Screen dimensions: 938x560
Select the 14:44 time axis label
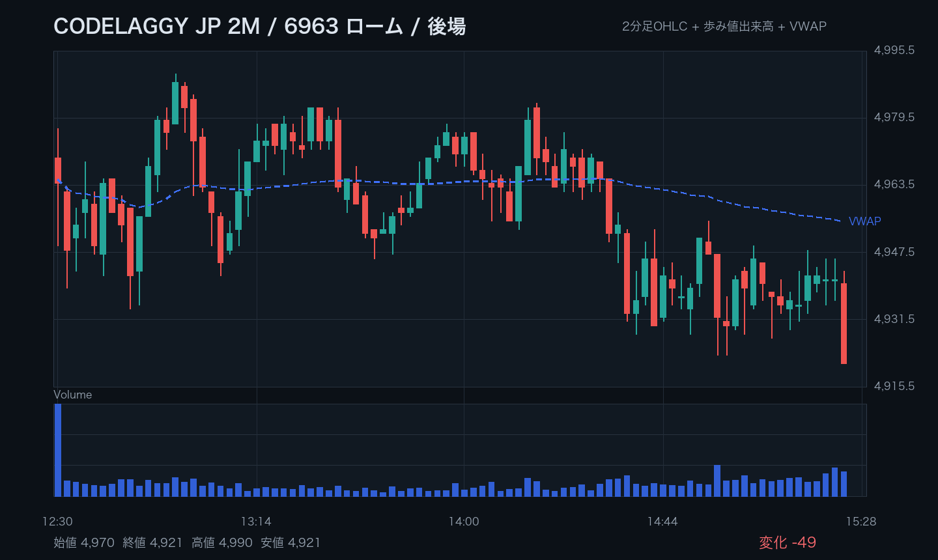(x=662, y=522)
